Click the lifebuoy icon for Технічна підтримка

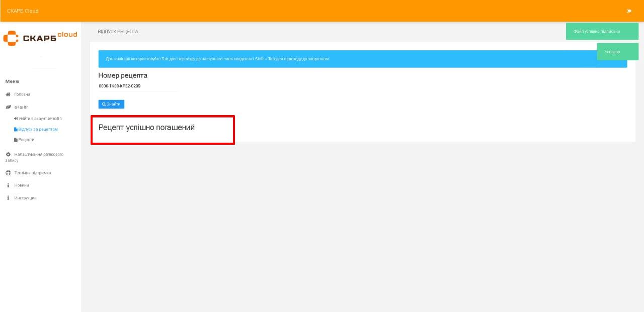click(x=8, y=173)
